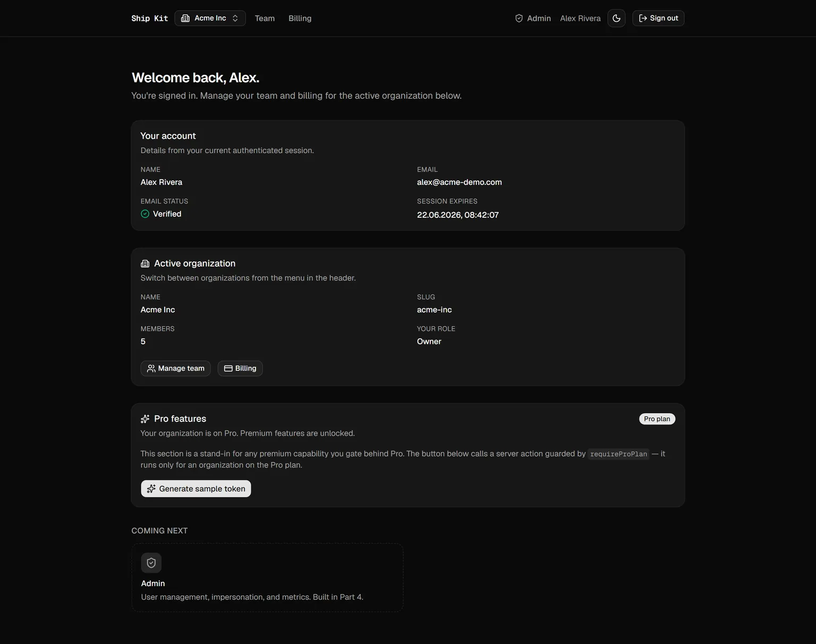Select the email alex@acme-demo.com text
816x644 pixels.
460,182
